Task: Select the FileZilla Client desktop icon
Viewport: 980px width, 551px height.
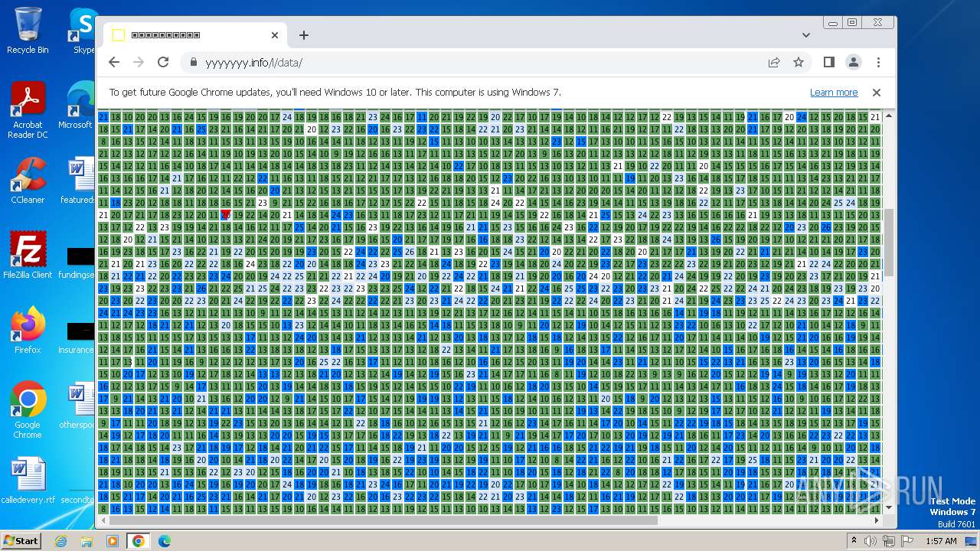Action: coord(28,256)
